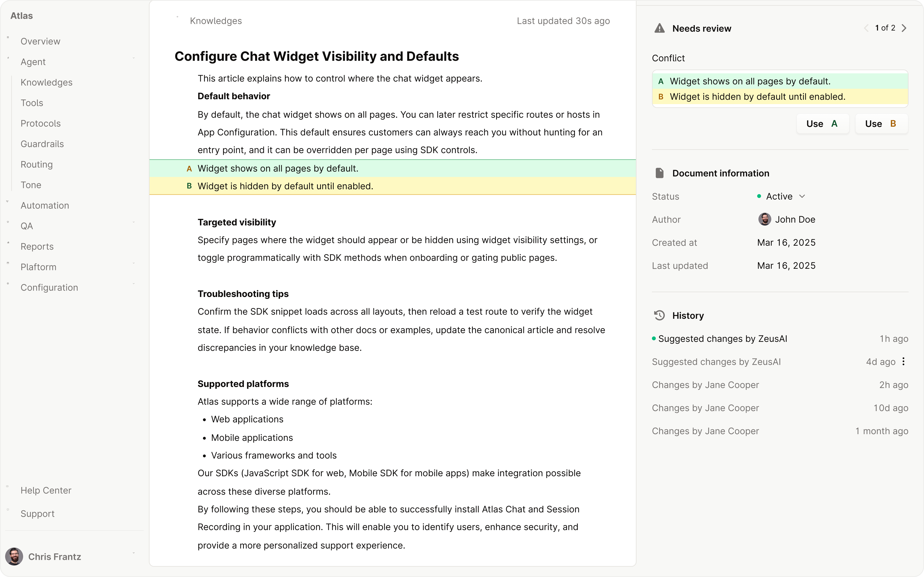Click the History clock icon
The width and height of the screenshot is (924, 577).
[x=659, y=315]
